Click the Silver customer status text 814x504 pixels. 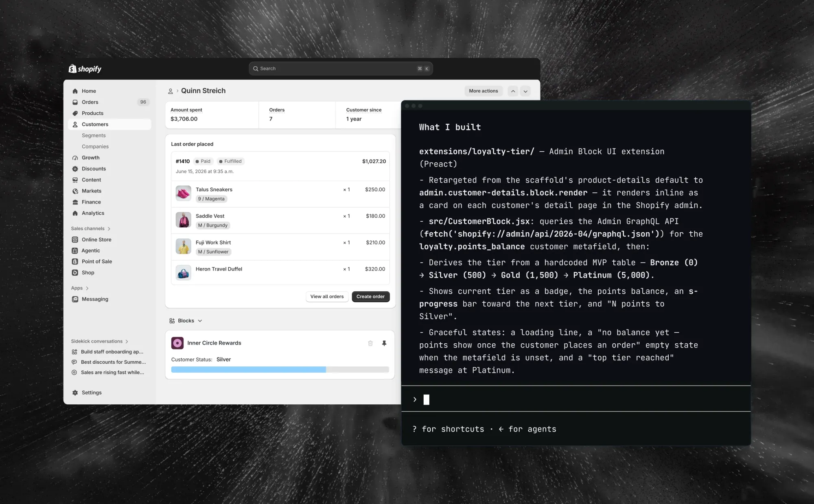tap(223, 360)
